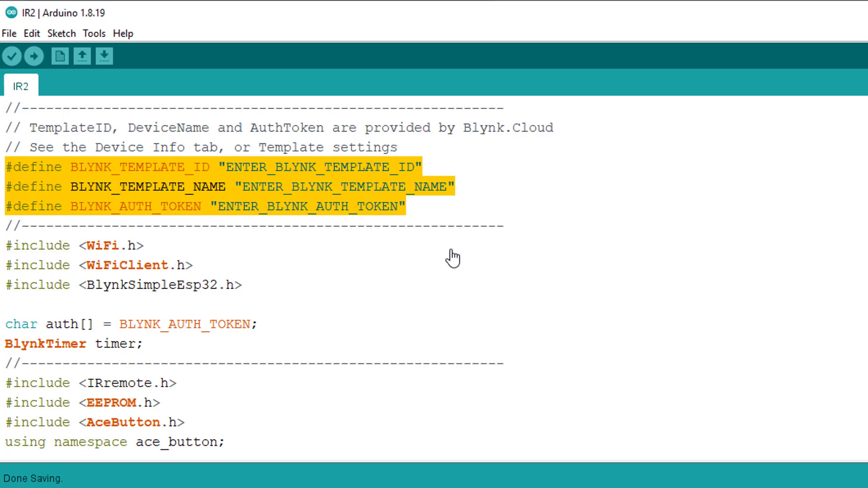
Task: Open the Edit menu
Action: coord(32,33)
